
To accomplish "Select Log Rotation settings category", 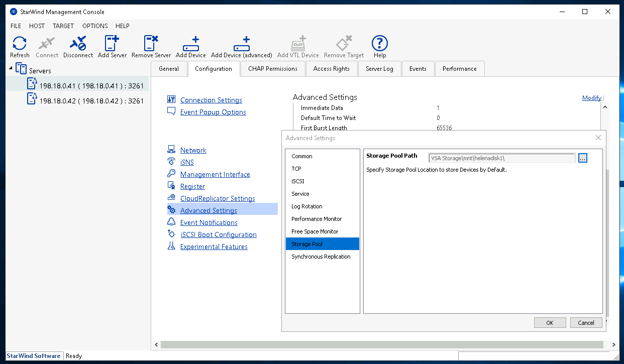I will (306, 206).
